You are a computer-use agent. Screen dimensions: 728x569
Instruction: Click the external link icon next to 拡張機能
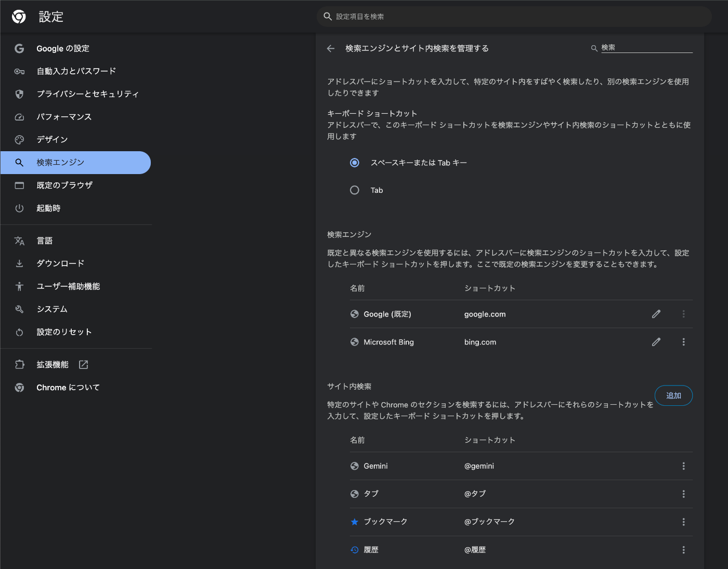click(x=83, y=365)
